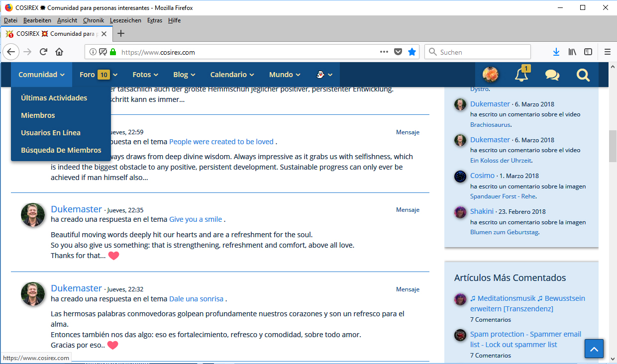This screenshot has height=364, width=617.
Task: Toggle the bookmark star for this page
Action: [x=412, y=52]
